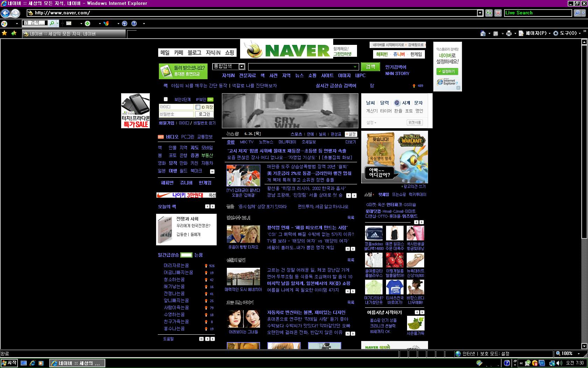Click the 인기검색어 link
The width and height of the screenshot is (588, 368).
(395, 67)
